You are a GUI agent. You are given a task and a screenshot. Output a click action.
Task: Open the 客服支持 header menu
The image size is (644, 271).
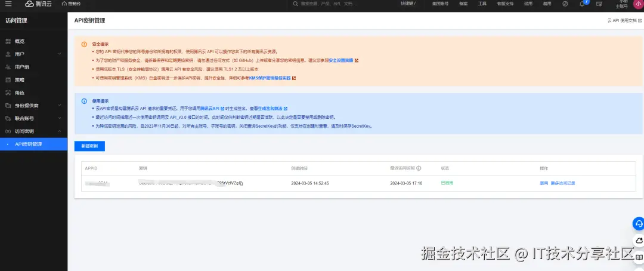tap(505, 4)
